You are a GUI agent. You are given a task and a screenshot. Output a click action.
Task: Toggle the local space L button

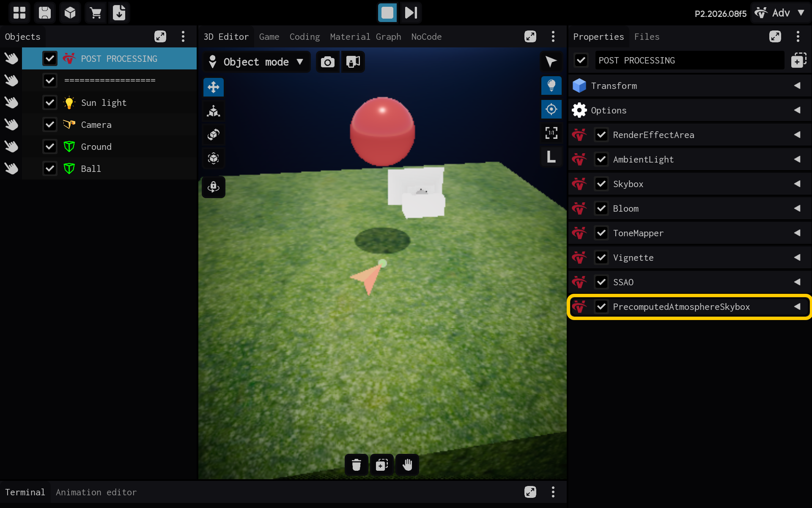[x=551, y=157]
